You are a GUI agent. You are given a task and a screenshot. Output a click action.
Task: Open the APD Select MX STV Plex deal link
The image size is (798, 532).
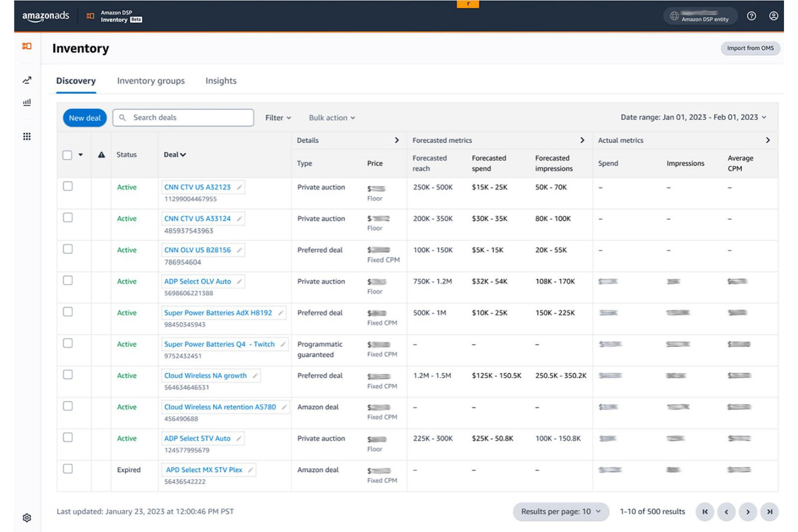(204, 470)
